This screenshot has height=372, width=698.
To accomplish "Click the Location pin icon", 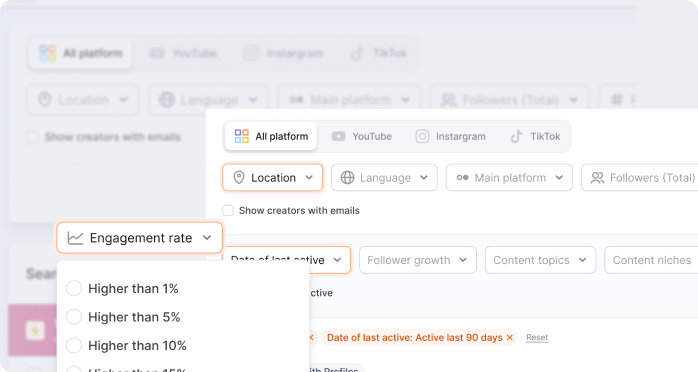I will click(239, 178).
